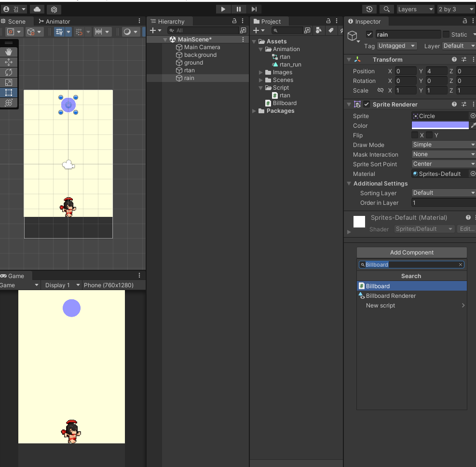This screenshot has width=476, height=467.
Task: Toggle constrained scale proportions link
Action: [381, 91]
